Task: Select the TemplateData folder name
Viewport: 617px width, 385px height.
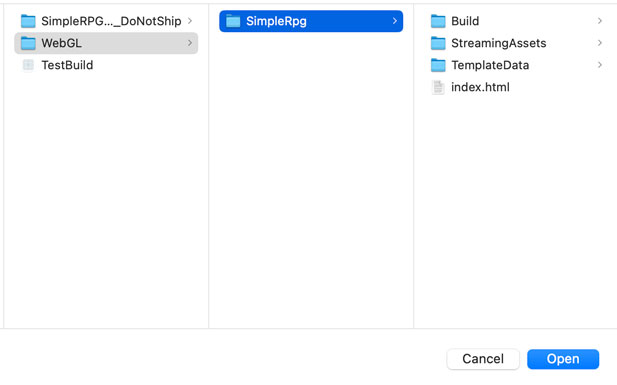Action: click(x=490, y=65)
